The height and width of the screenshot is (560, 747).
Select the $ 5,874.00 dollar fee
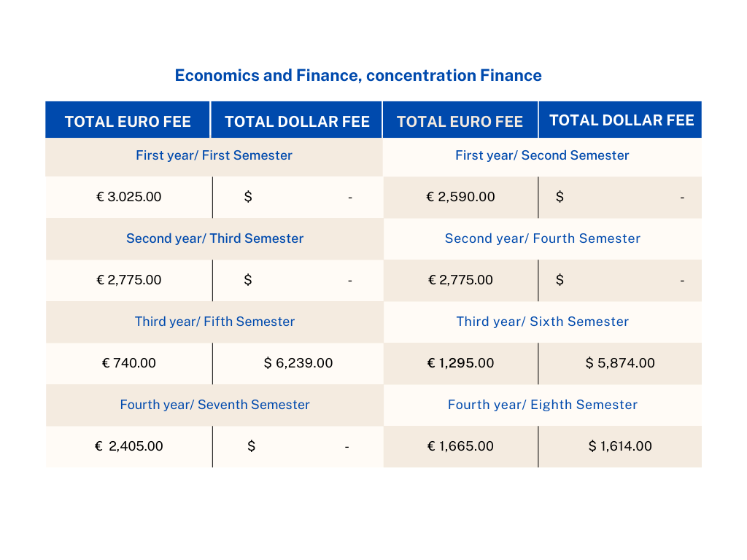(x=620, y=363)
